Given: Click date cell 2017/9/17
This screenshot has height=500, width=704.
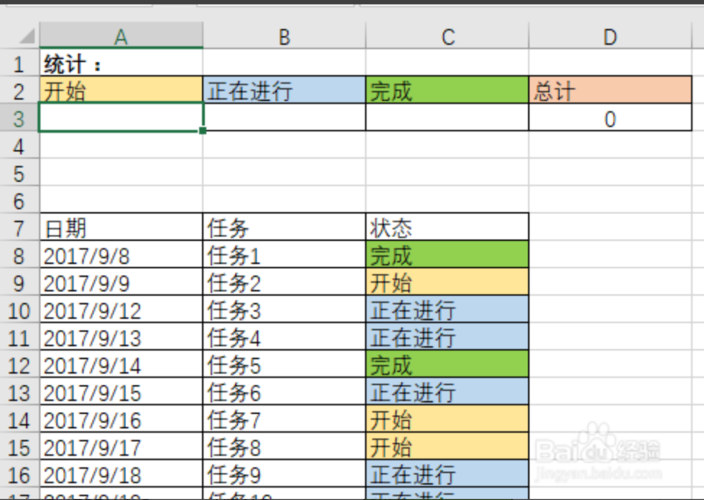Looking at the screenshot, I should coord(121,447).
